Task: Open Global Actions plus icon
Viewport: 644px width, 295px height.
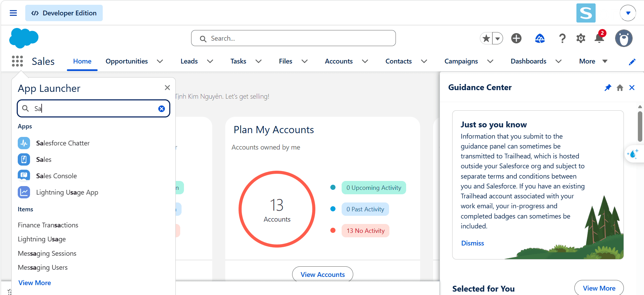Action: pyautogui.click(x=516, y=38)
